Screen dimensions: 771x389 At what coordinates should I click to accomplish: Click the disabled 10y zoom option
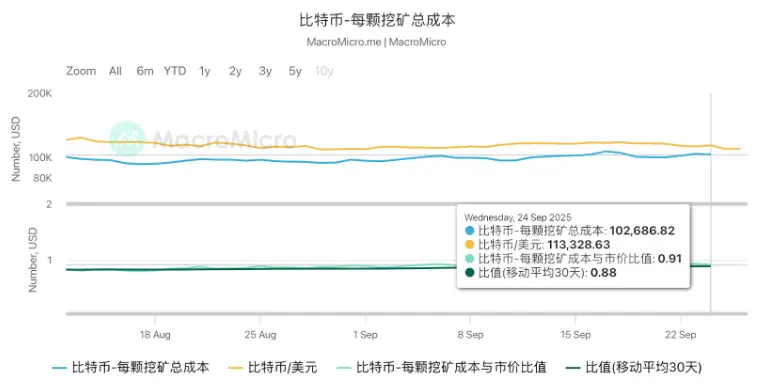coord(324,71)
